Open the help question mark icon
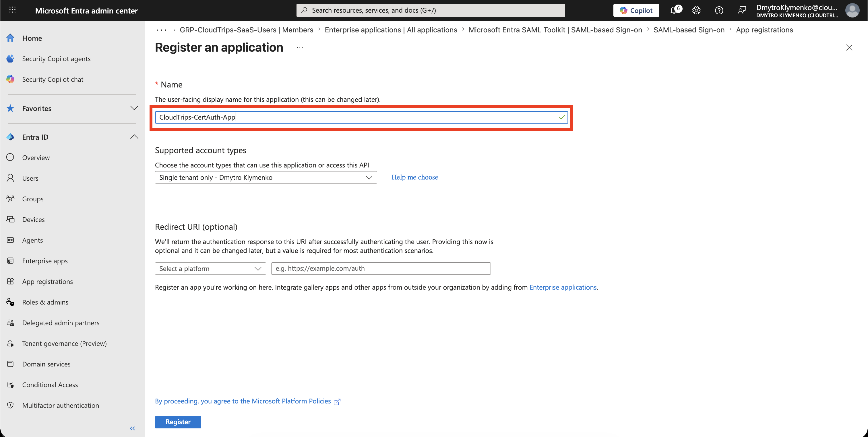The width and height of the screenshot is (868, 437). pyautogui.click(x=719, y=10)
